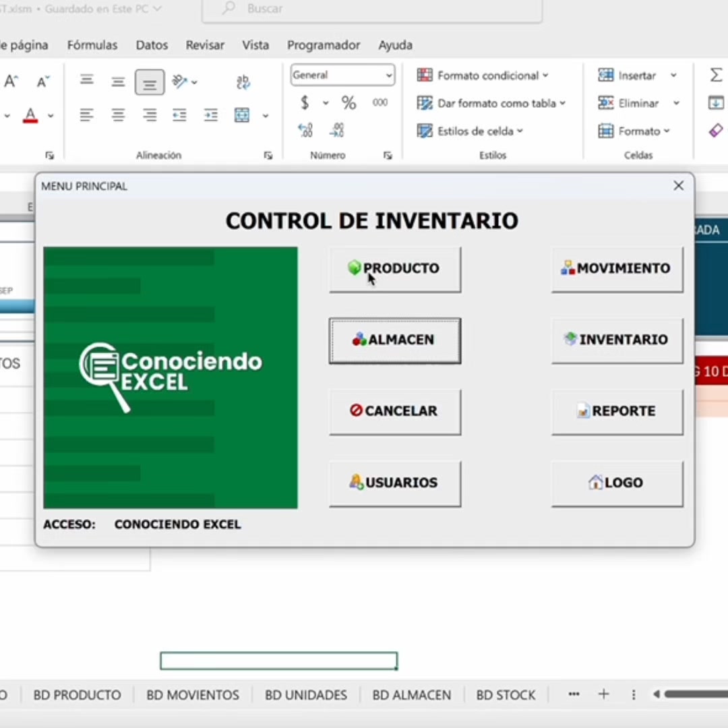Switch to BD PRODUCTO sheet tab
This screenshot has width=728, height=728.
pyautogui.click(x=77, y=694)
